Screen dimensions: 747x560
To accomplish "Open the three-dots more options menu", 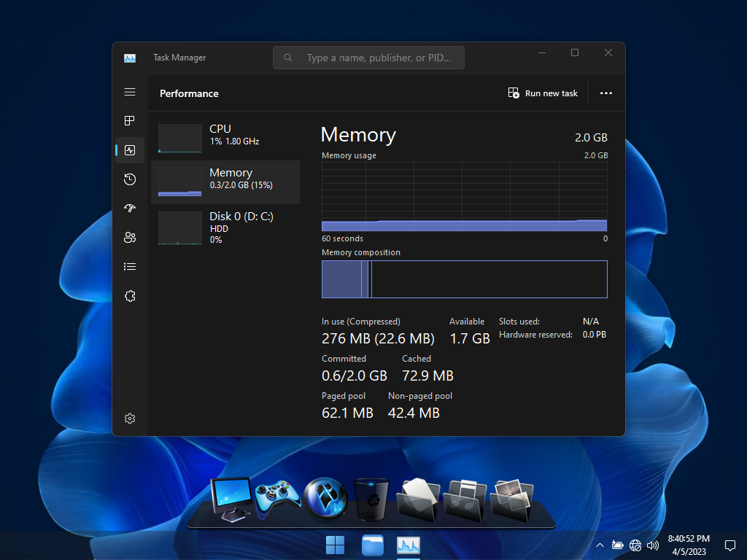I will (x=606, y=93).
